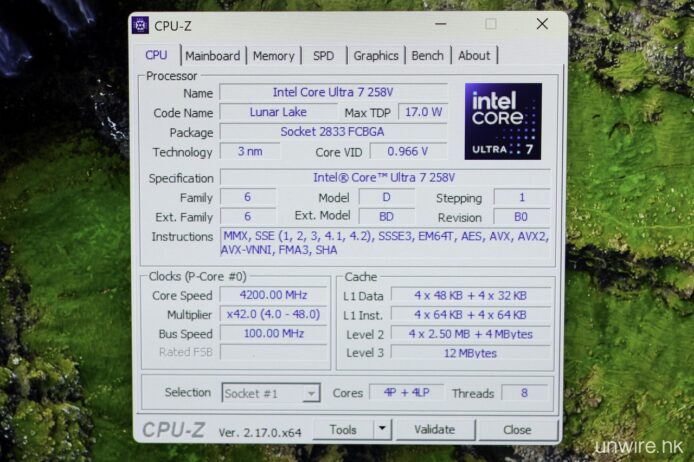The image size is (694, 462).
Task: Click the Stepping value 1
Action: click(522, 197)
